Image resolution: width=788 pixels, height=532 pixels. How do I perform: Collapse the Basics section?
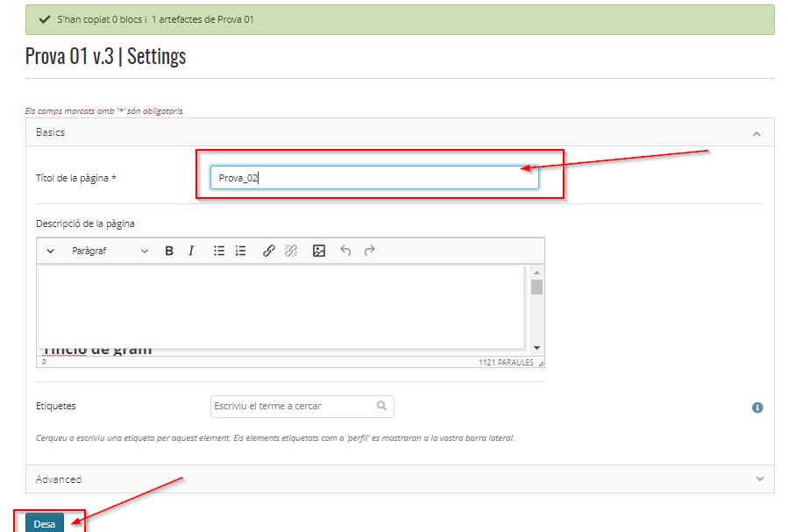click(757, 133)
